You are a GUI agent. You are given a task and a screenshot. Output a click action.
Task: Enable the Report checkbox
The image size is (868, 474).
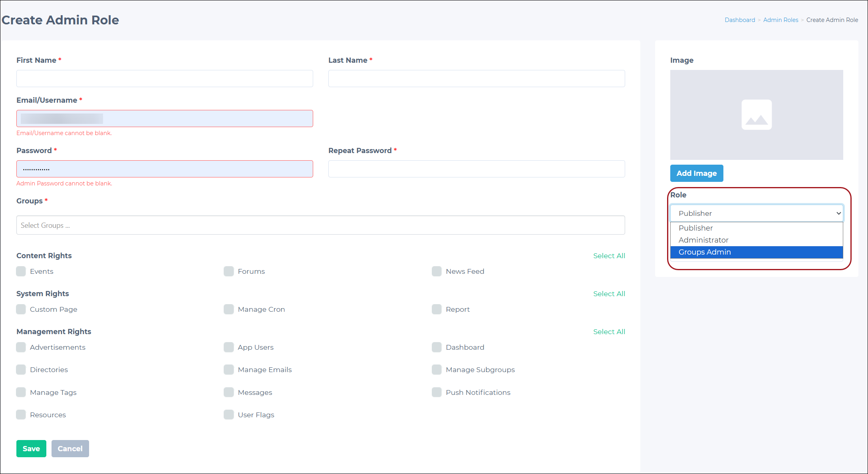pyautogui.click(x=437, y=309)
